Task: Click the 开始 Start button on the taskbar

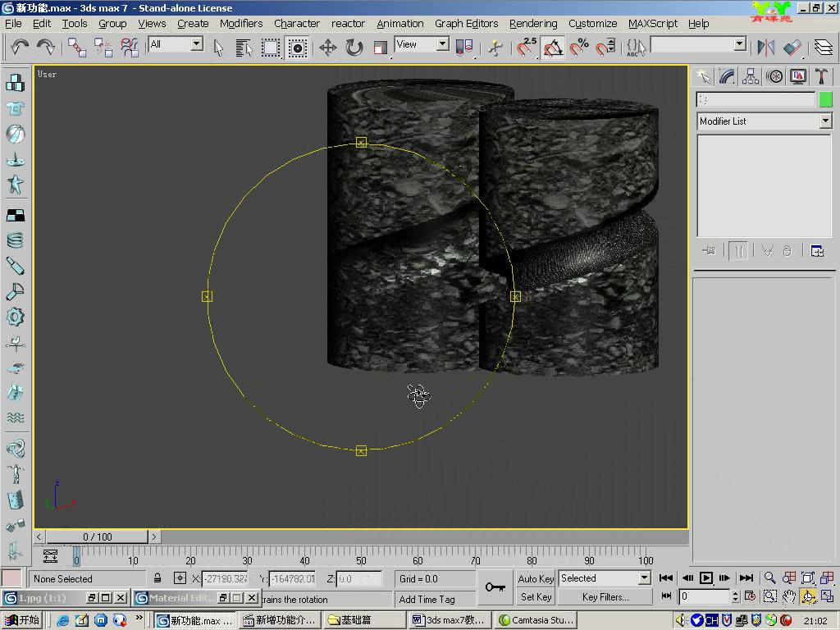Action: [x=21, y=620]
